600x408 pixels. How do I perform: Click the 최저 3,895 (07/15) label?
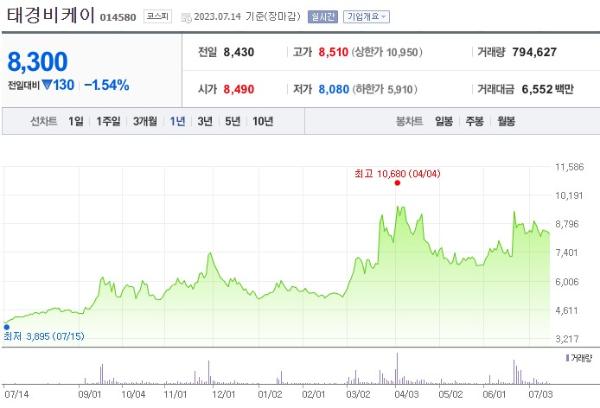coord(44,336)
